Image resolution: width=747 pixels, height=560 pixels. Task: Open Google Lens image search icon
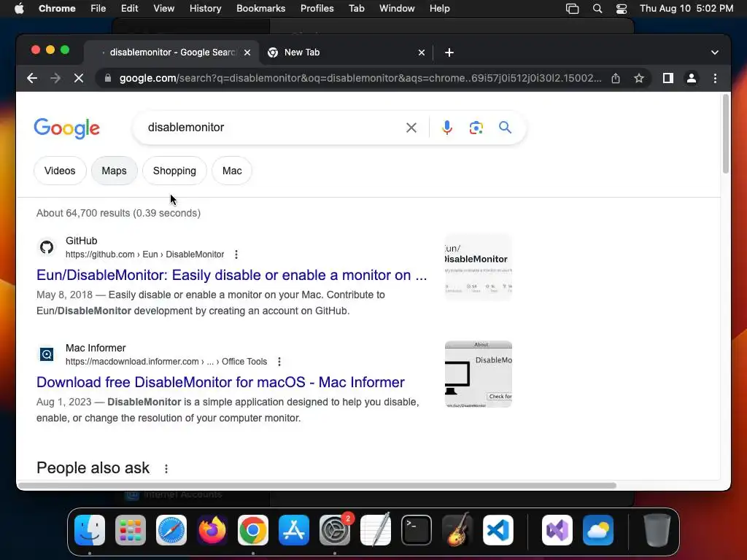(476, 128)
